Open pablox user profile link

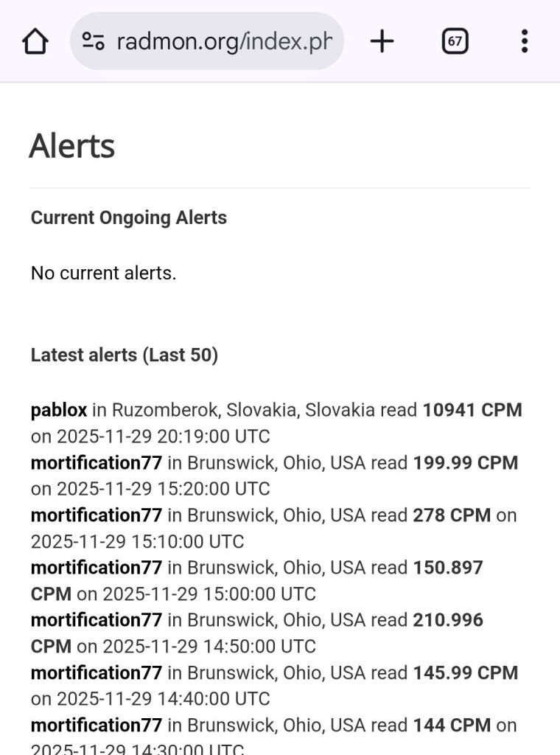[x=59, y=410]
